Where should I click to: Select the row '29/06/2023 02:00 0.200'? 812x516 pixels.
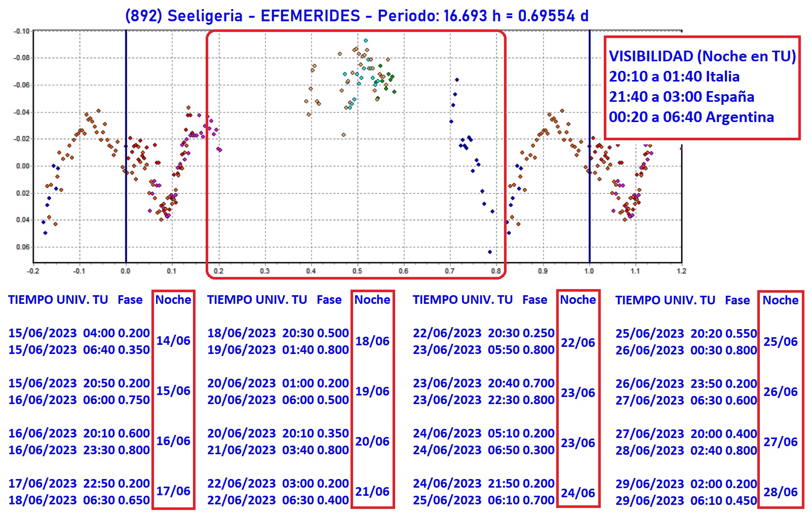686,484
